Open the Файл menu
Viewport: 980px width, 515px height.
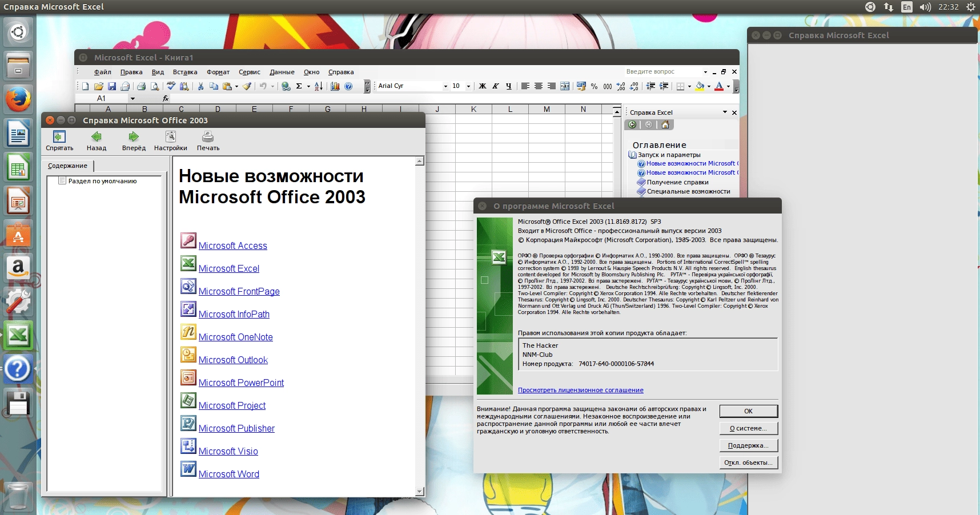(103, 72)
